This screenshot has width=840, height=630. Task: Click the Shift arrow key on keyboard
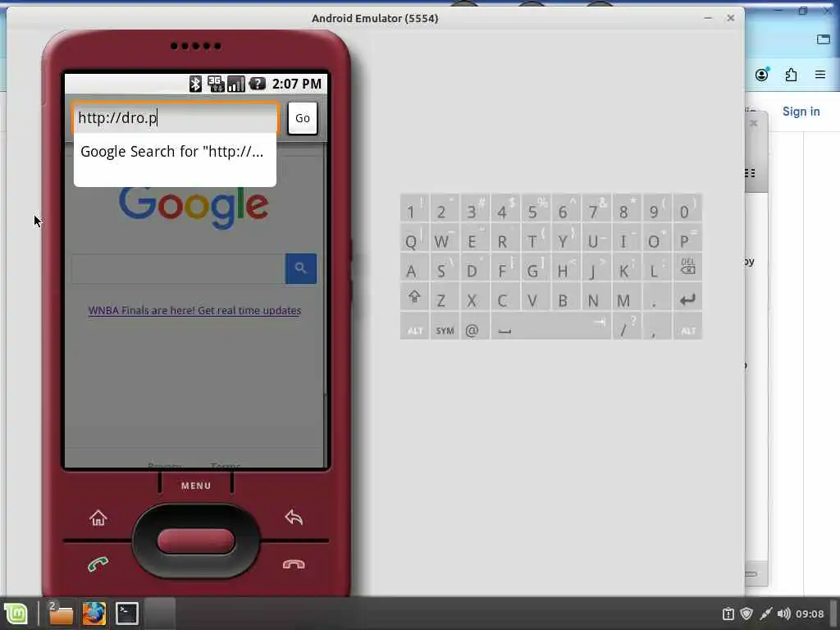coord(414,297)
